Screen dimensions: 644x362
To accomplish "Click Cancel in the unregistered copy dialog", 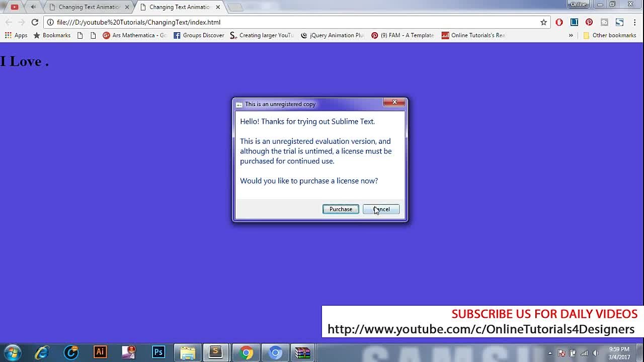I will coord(381,209).
